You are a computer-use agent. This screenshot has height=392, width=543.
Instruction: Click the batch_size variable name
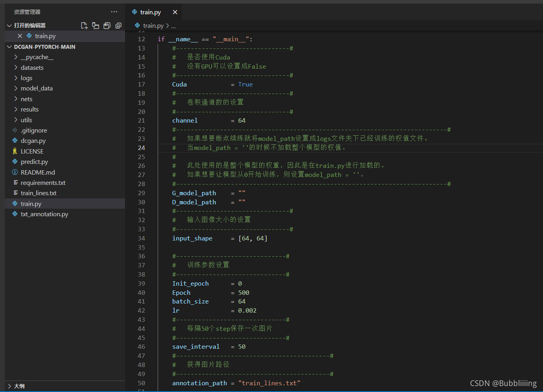click(191, 302)
